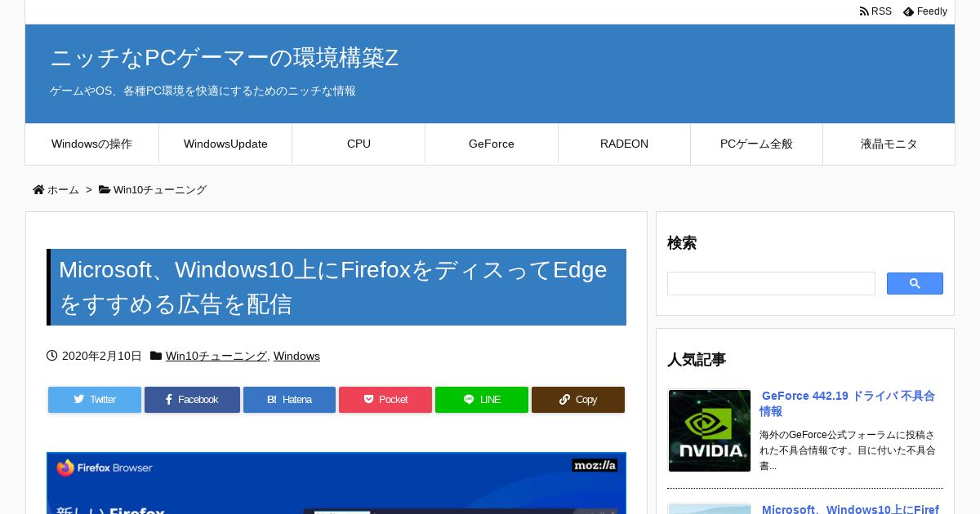980x514 pixels.
Task: Click the post date 2020年2月10日
Action: (x=101, y=356)
